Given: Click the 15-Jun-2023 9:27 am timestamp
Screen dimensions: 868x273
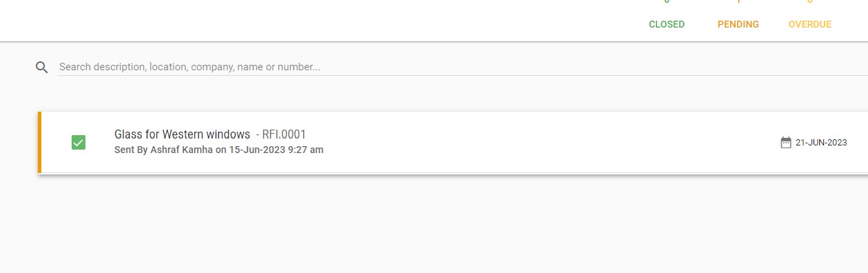Looking at the screenshot, I should click(x=276, y=150).
